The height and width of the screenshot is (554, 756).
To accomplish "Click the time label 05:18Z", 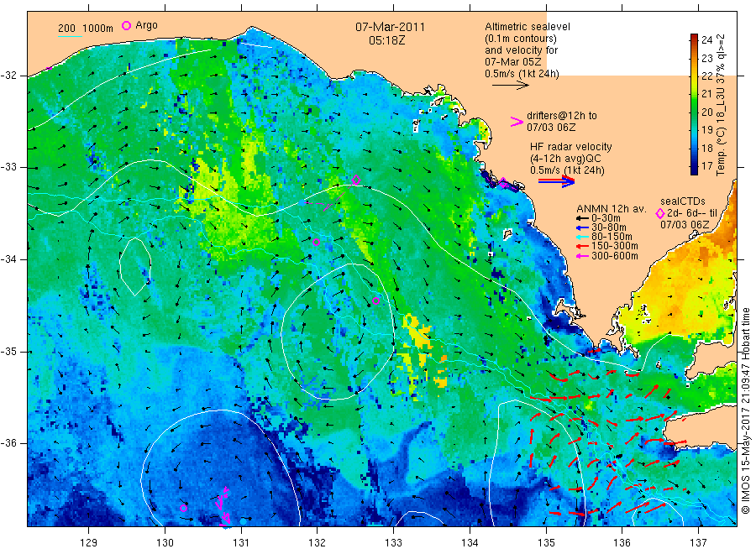I will (x=386, y=41).
